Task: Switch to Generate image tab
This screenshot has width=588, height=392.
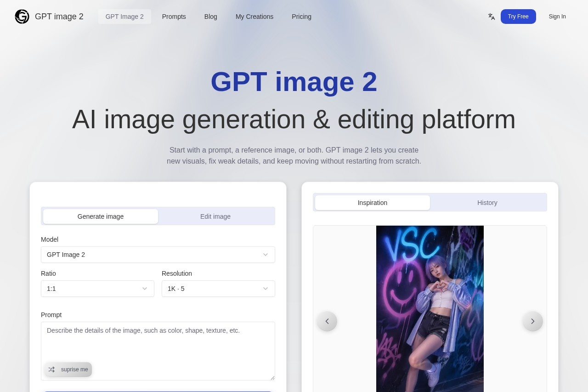Action: coord(101,216)
